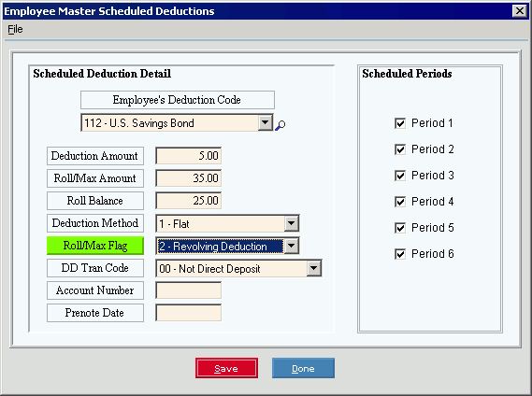Viewport: 532px width, 396px height.
Task: Click the empty Prenote Date field
Action: pyautogui.click(x=188, y=313)
